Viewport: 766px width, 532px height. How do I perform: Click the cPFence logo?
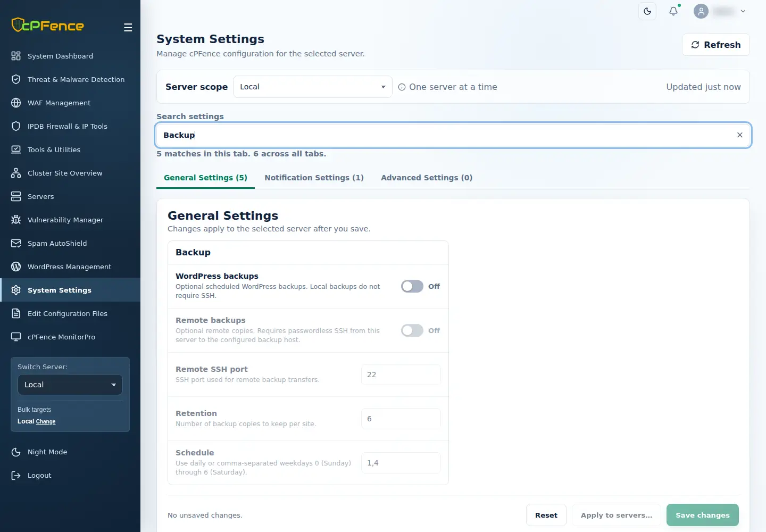tap(48, 25)
